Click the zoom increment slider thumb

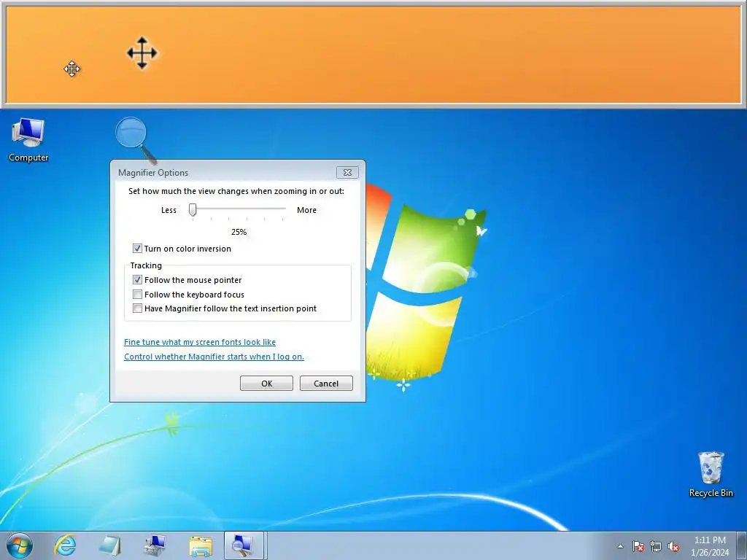193,209
